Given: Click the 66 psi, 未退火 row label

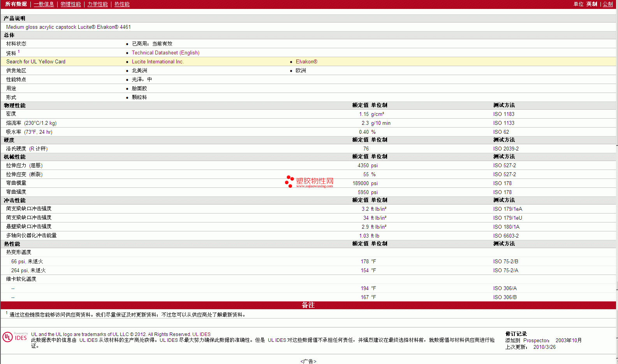Looking at the screenshot, I should (x=27, y=262).
